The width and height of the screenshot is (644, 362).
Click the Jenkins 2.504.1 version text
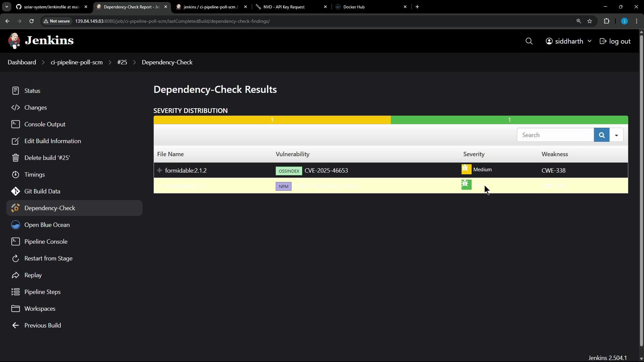coord(607,358)
